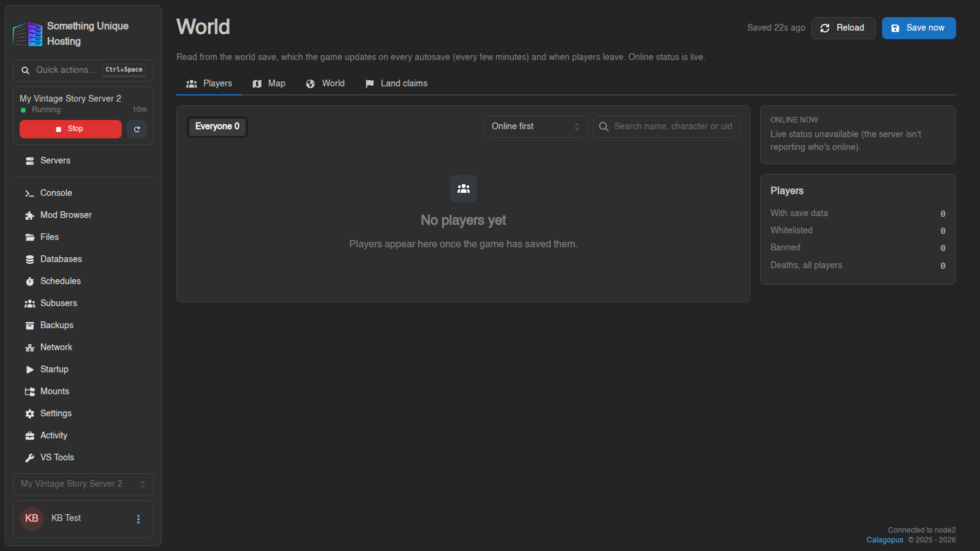
Task: Open the Network settings page
Action: tap(83, 347)
